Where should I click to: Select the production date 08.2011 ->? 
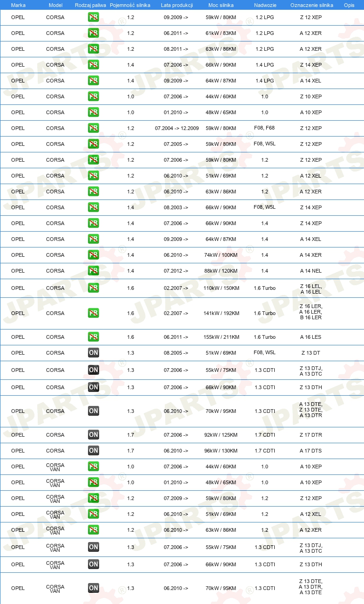(x=176, y=49)
